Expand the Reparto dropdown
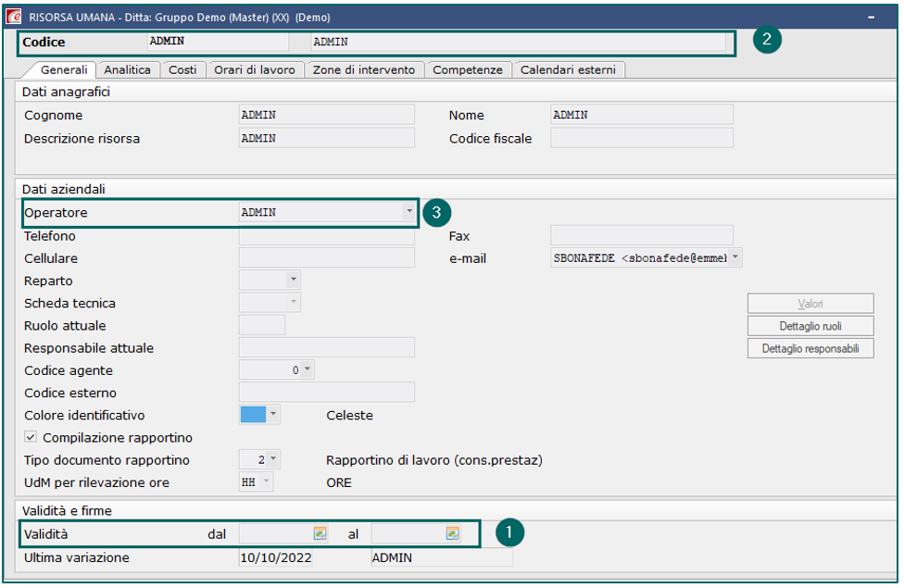Image resolution: width=904 pixels, height=588 pixels. pos(294,281)
